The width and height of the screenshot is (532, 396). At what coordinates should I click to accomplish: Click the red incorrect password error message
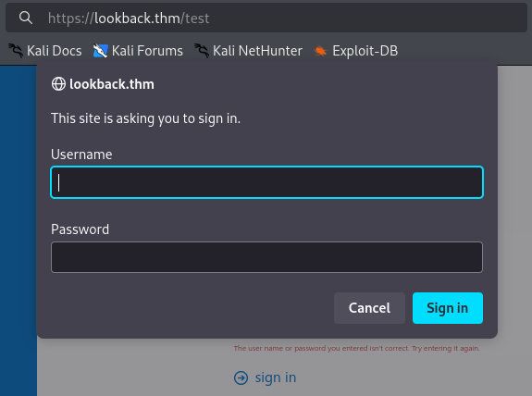(x=356, y=348)
